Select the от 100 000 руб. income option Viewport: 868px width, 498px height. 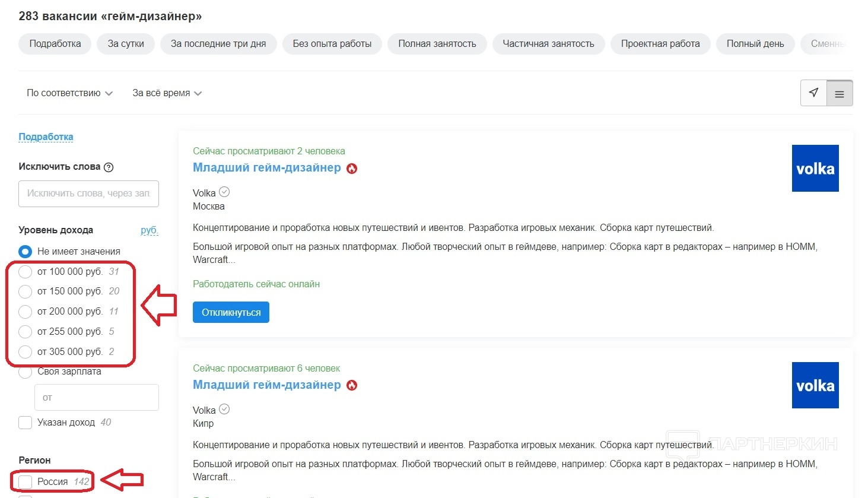(x=25, y=272)
